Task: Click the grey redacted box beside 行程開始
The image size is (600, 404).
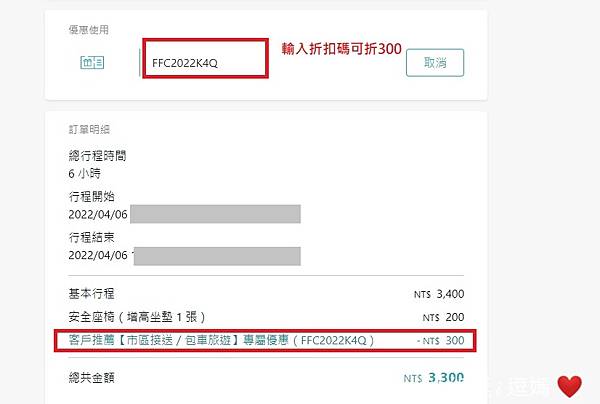Action: pos(215,214)
